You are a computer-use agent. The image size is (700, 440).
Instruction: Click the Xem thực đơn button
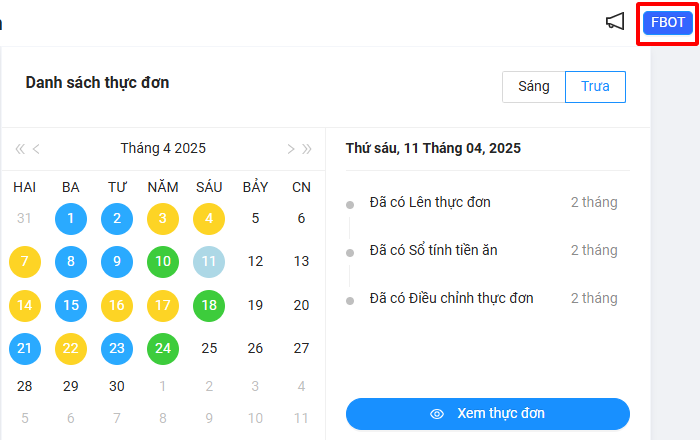click(x=488, y=413)
